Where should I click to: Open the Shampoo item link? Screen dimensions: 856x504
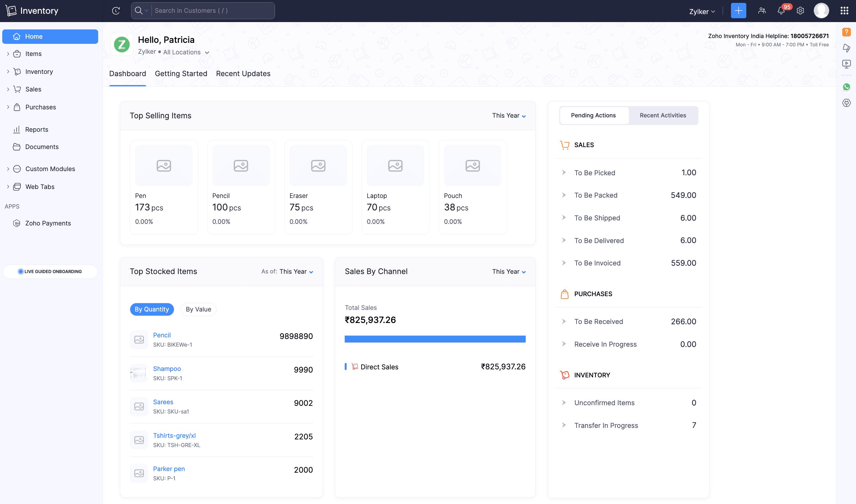[x=167, y=368]
